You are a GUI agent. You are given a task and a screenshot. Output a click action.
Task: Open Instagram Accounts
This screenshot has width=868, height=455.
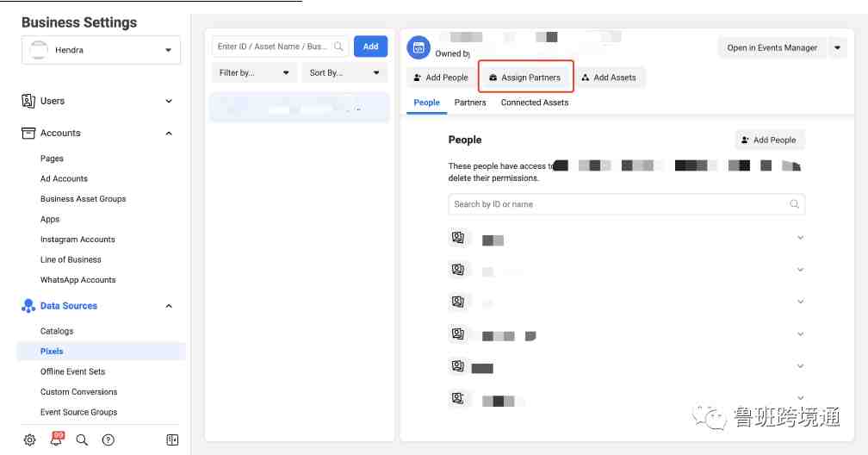(77, 240)
